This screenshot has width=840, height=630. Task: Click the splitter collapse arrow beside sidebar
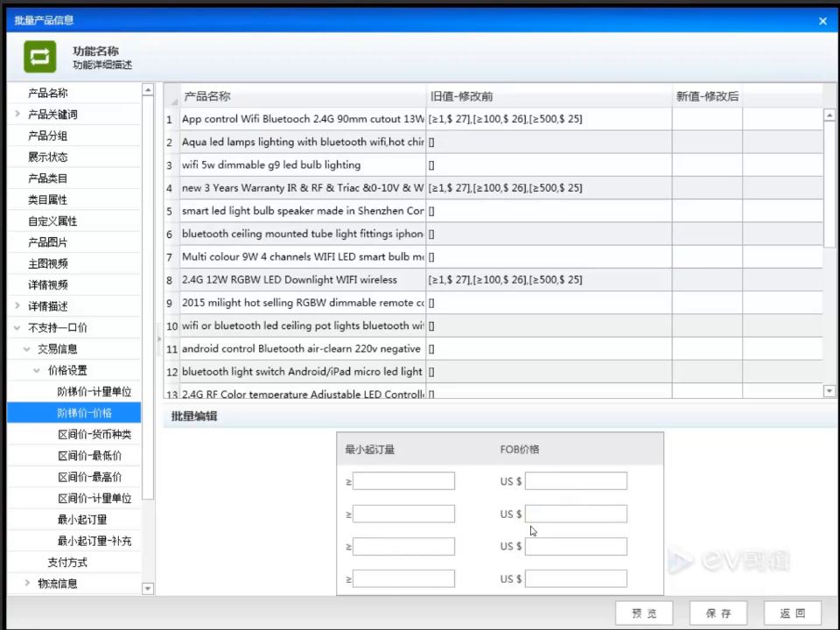point(159,339)
